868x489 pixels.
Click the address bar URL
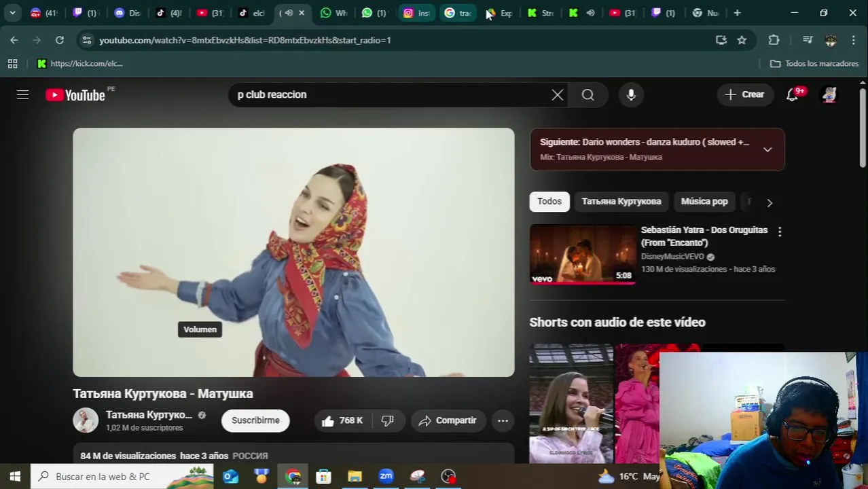[x=245, y=40]
